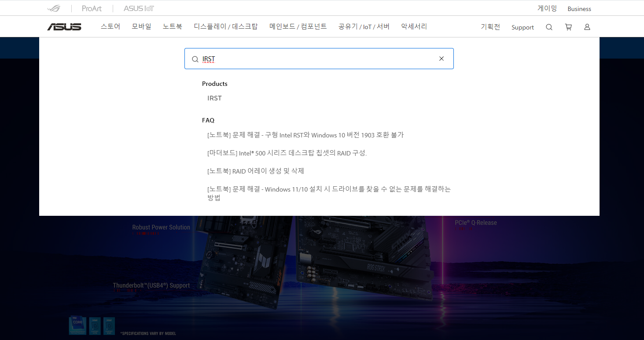
Task: Open FAQ on Intel 500 시리즈 RAID 구성
Action: pos(287,153)
